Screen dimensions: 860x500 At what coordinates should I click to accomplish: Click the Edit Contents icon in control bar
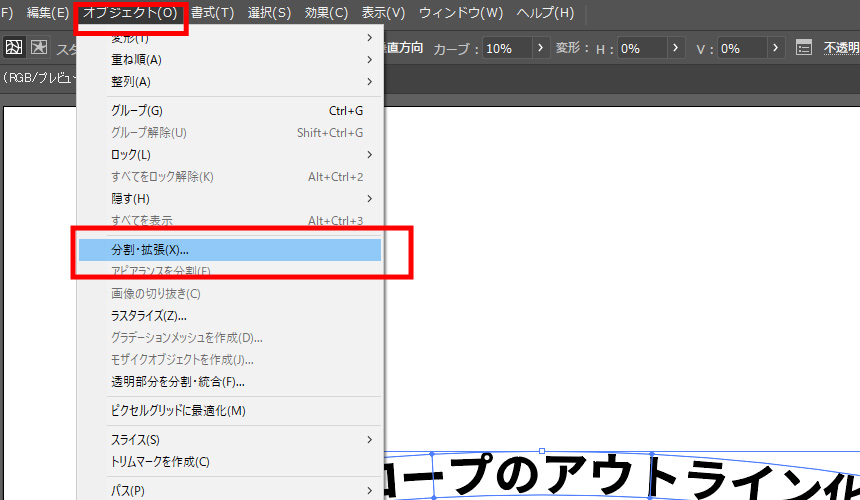[39, 47]
